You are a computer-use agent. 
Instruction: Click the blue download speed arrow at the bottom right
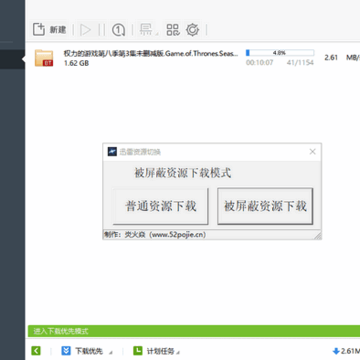click(x=336, y=351)
